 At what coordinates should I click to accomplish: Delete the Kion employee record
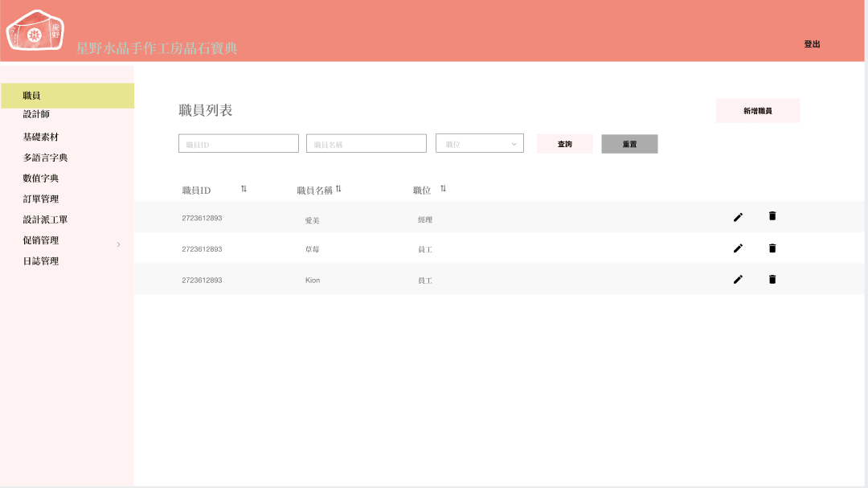[x=772, y=280]
